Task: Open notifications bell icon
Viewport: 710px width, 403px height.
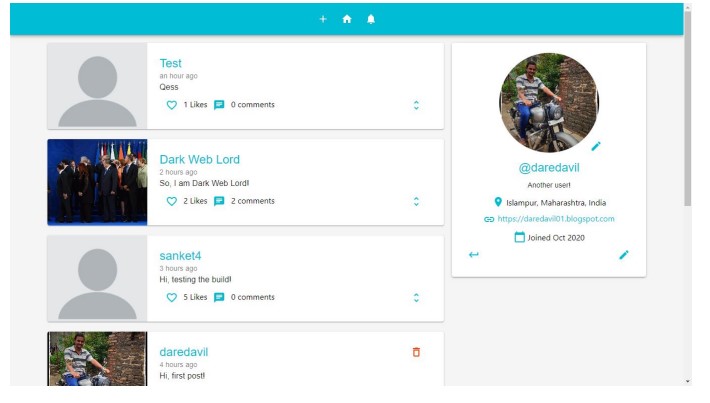Action: pyautogui.click(x=371, y=19)
